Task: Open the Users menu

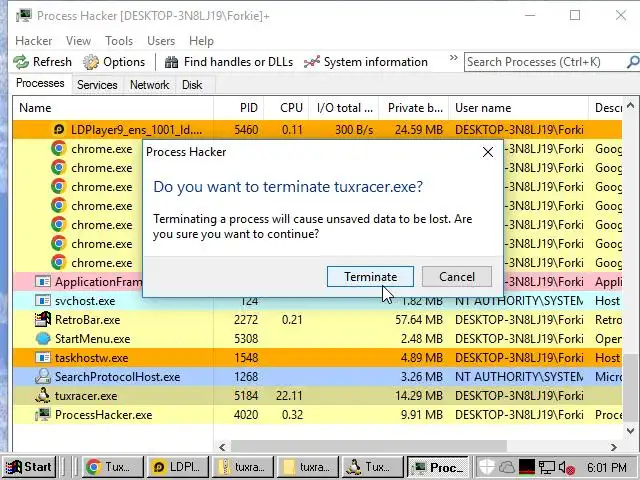Action: click(161, 41)
